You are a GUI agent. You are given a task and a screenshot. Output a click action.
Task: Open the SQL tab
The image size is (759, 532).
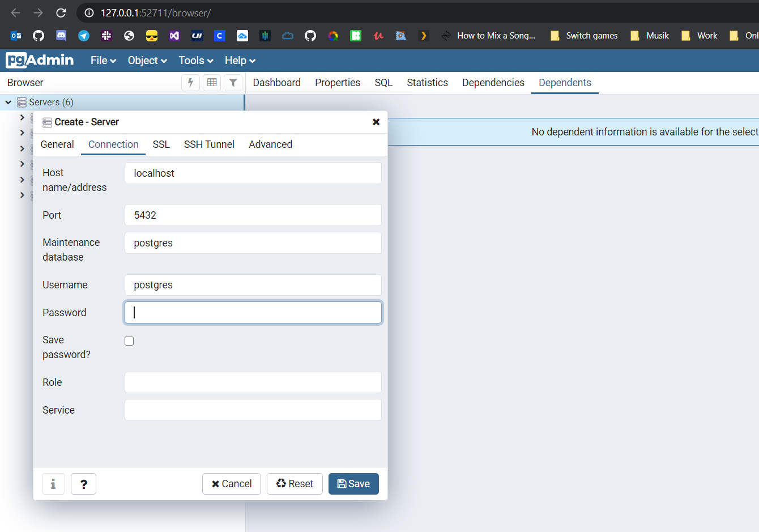[383, 83]
